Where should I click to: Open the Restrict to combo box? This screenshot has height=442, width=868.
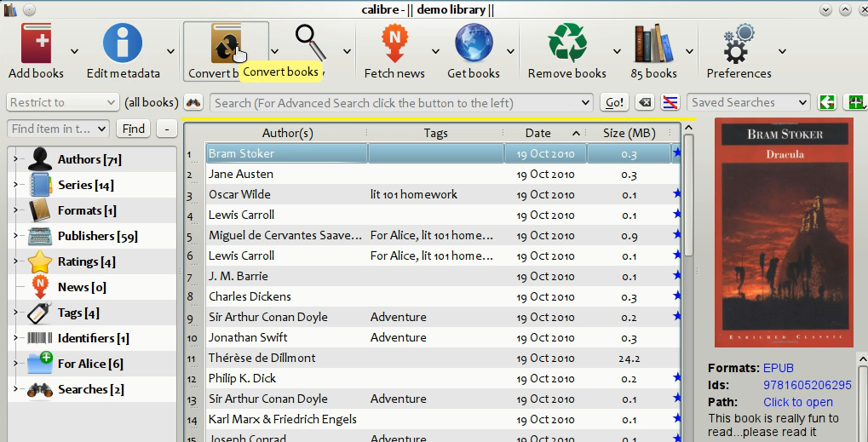coord(62,102)
